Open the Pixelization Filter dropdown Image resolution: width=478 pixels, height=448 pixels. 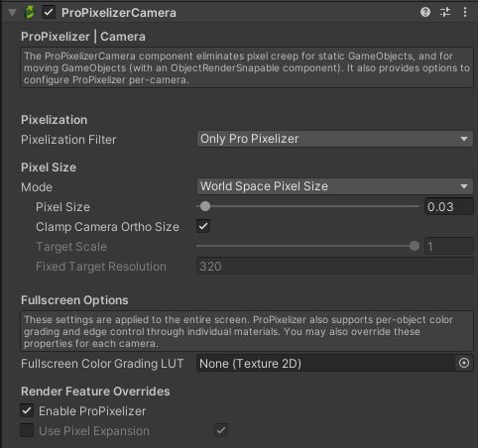tap(335, 139)
